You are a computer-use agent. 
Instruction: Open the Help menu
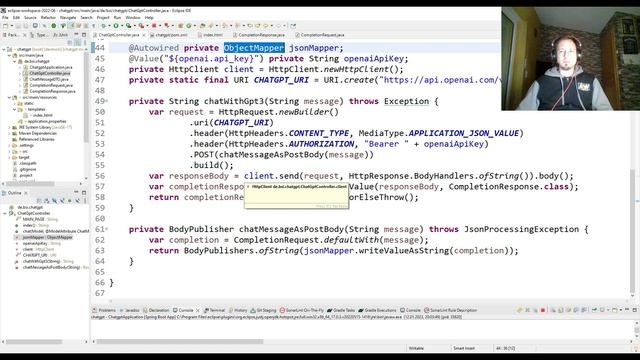149,18
